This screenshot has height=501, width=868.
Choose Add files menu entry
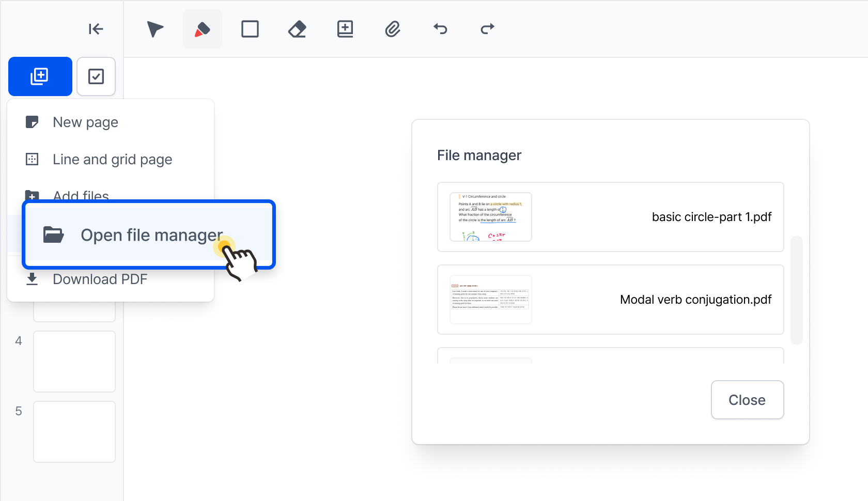click(111, 192)
